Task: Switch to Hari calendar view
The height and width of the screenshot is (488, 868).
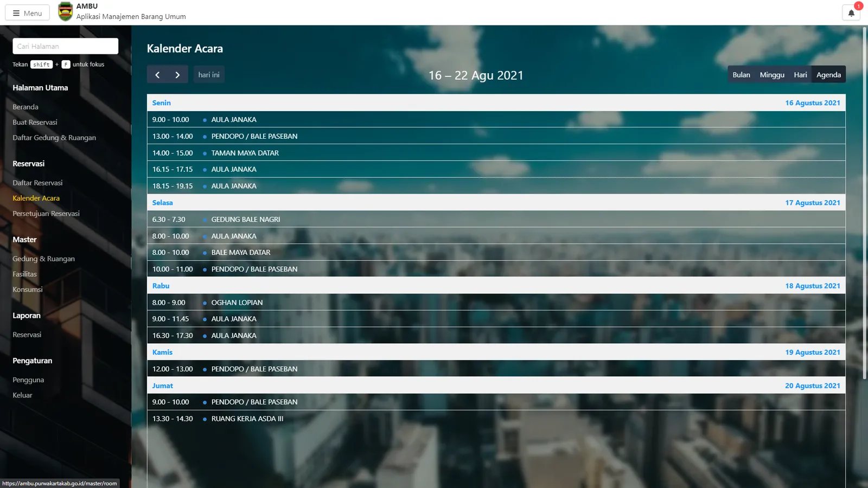Action: tap(800, 75)
